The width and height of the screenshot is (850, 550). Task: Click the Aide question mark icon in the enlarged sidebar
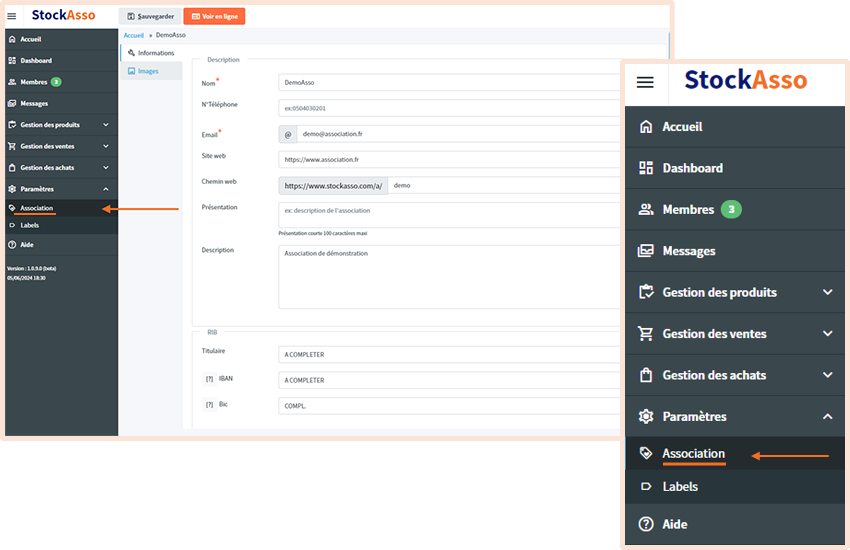pos(646,524)
